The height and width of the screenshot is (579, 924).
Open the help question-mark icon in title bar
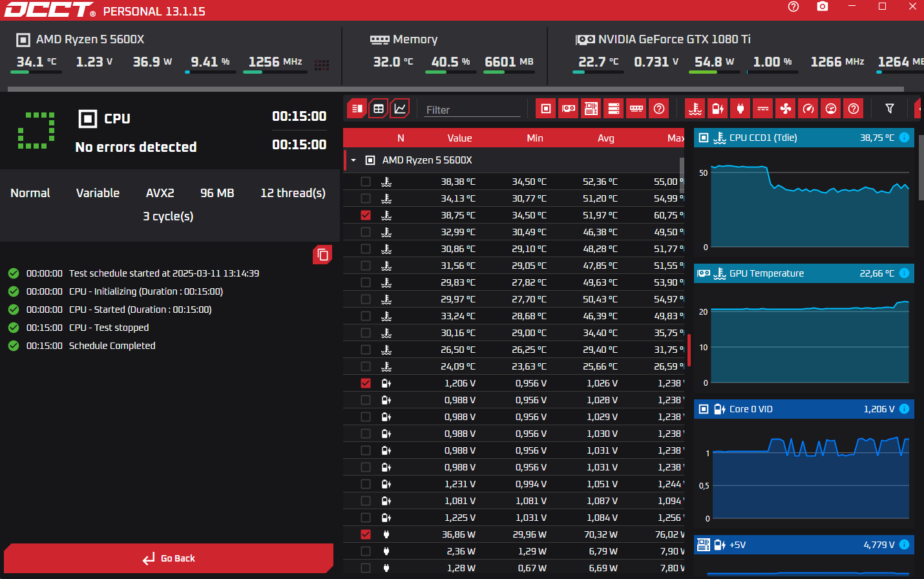793,6
